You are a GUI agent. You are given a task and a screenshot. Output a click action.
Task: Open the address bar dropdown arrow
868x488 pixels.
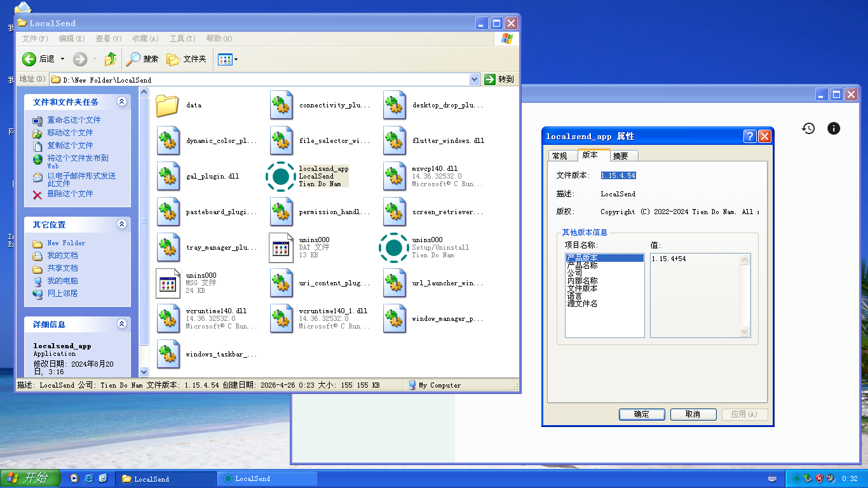474,79
